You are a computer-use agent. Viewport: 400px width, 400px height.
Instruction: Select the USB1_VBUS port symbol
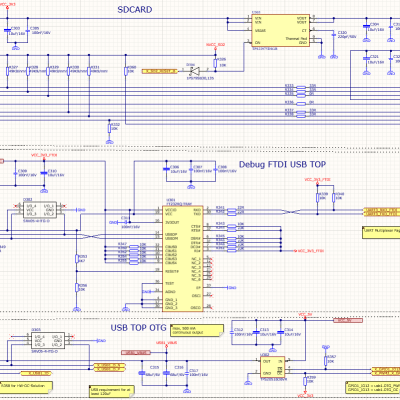(136, 352)
